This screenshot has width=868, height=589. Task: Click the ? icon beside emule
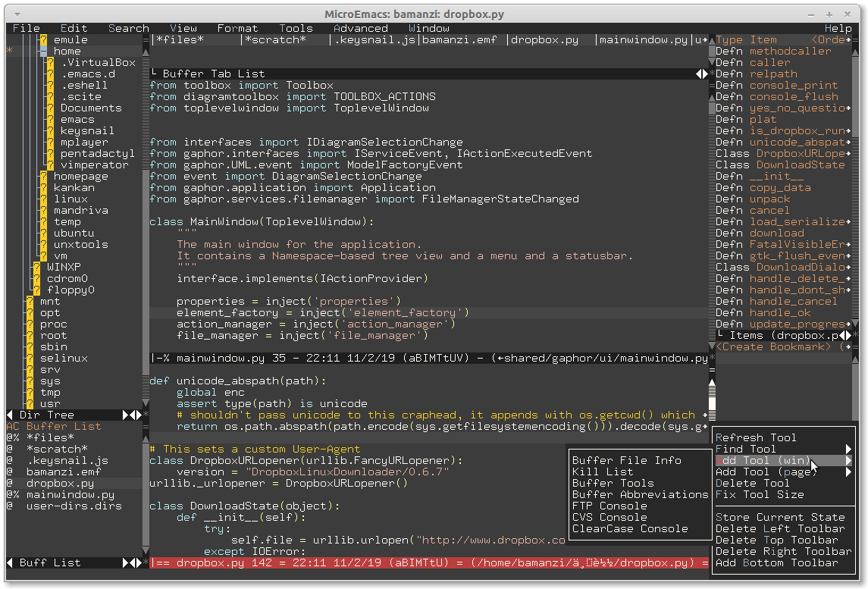tap(44, 40)
